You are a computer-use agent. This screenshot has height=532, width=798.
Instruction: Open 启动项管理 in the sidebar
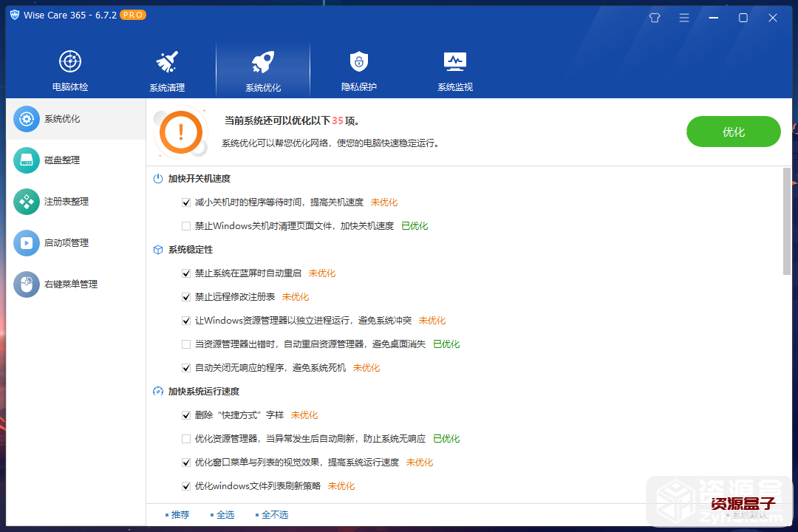[x=65, y=242]
